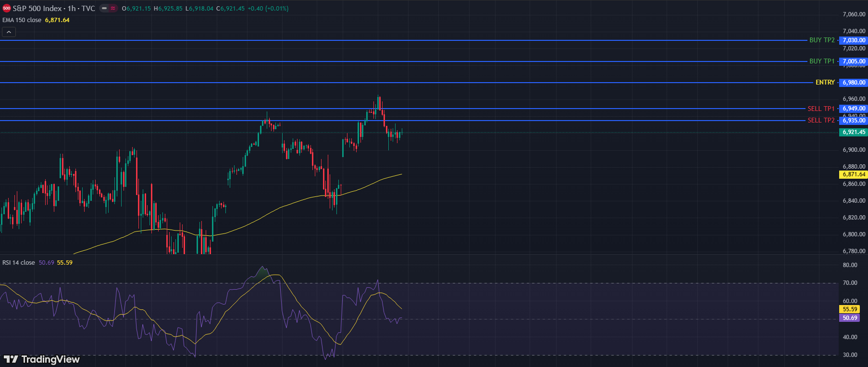This screenshot has height=367, width=868.
Task: Click the TradingView logo
Action: 42,359
